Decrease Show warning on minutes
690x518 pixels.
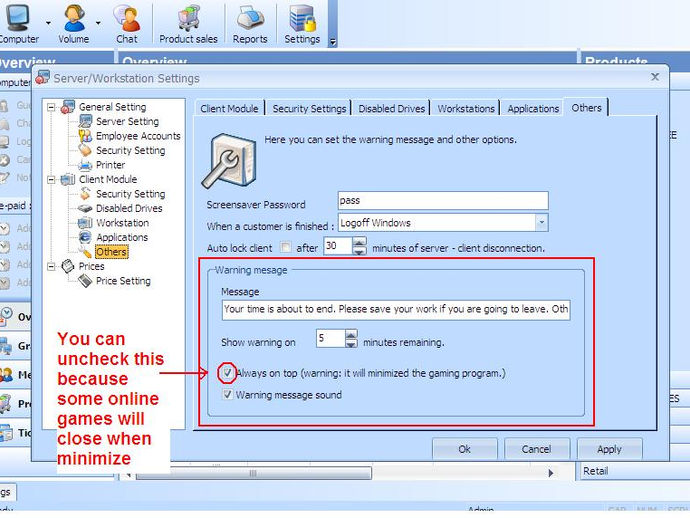tap(351, 343)
